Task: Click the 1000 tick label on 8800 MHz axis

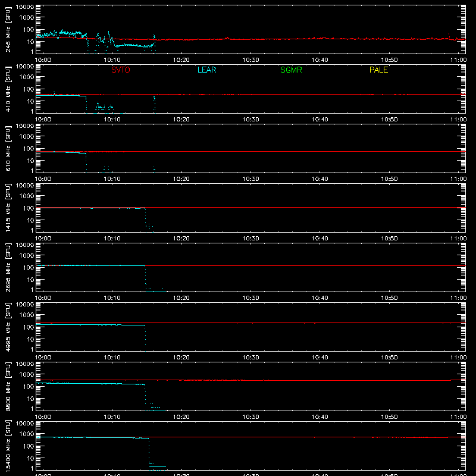Action: [27, 375]
